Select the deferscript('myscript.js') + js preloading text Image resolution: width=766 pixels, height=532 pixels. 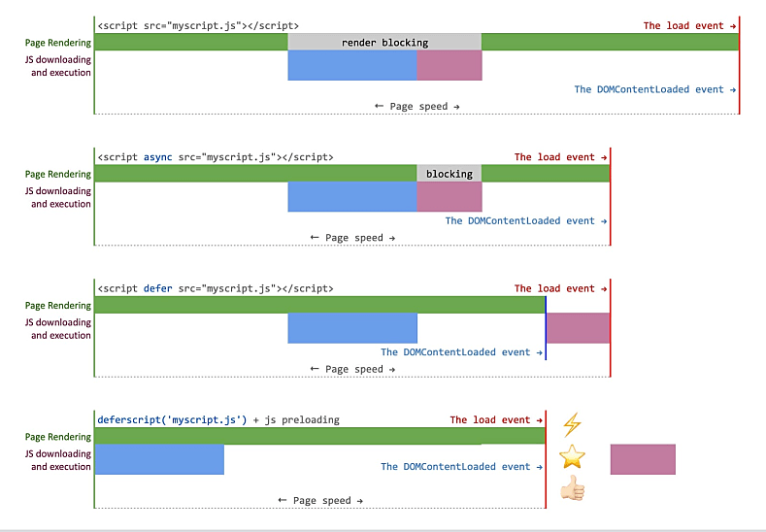pyautogui.click(x=218, y=419)
